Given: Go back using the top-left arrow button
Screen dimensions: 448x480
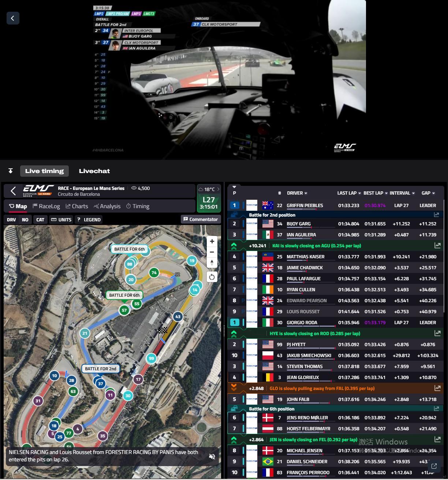Looking at the screenshot, I should (x=13, y=18).
